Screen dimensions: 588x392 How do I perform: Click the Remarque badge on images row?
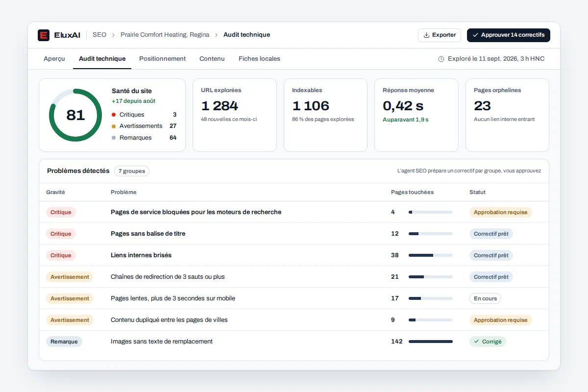coord(64,342)
